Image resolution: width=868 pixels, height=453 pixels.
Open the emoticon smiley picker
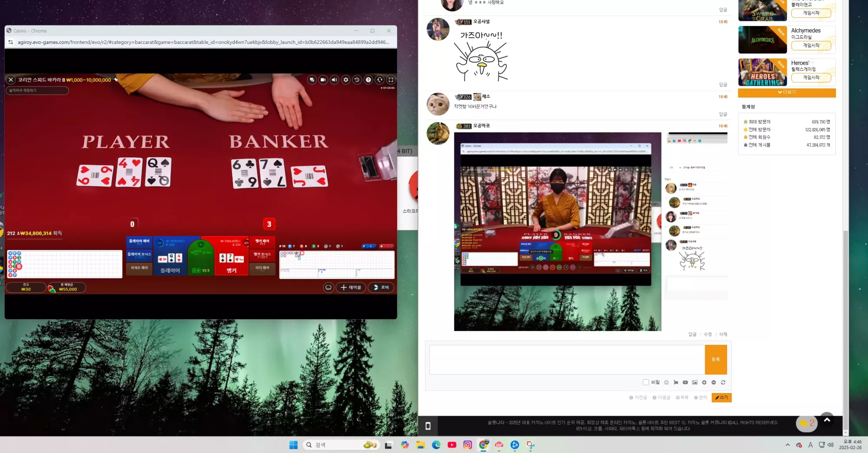(666, 383)
